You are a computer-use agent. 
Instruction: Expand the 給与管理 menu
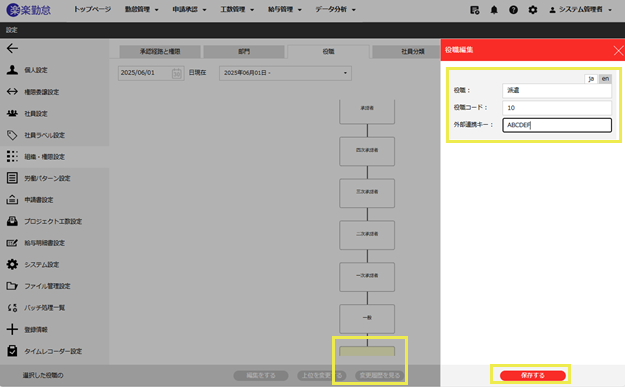click(x=285, y=9)
